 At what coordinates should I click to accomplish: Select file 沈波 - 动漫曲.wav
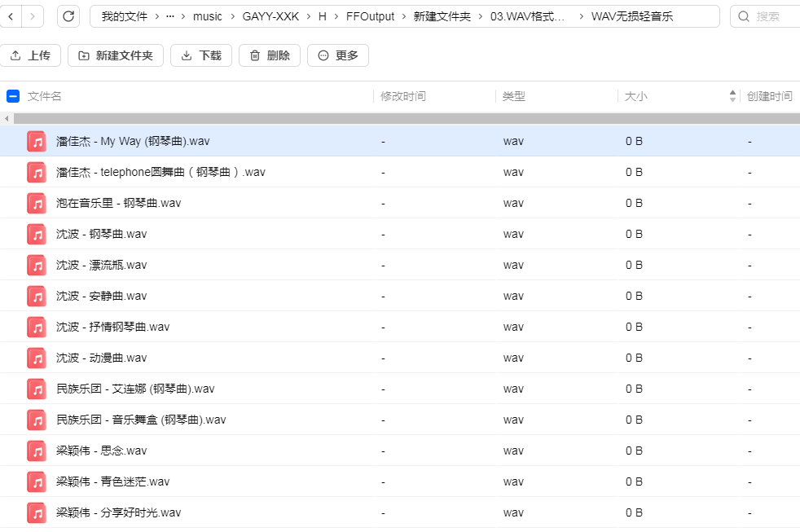[400, 358]
